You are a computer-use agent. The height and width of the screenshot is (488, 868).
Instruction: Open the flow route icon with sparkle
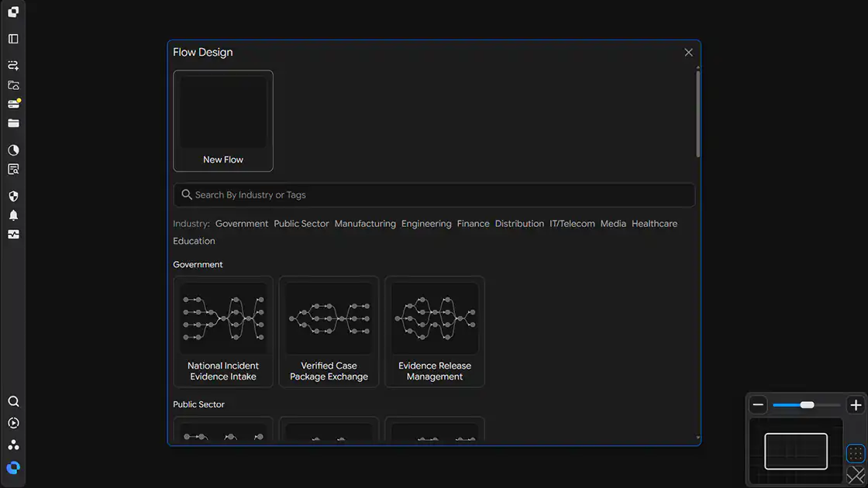coord(13,65)
